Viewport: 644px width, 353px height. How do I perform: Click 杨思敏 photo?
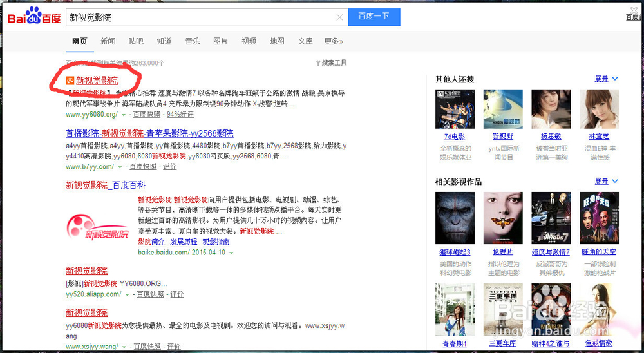pyautogui.click(x=551, y=109)
